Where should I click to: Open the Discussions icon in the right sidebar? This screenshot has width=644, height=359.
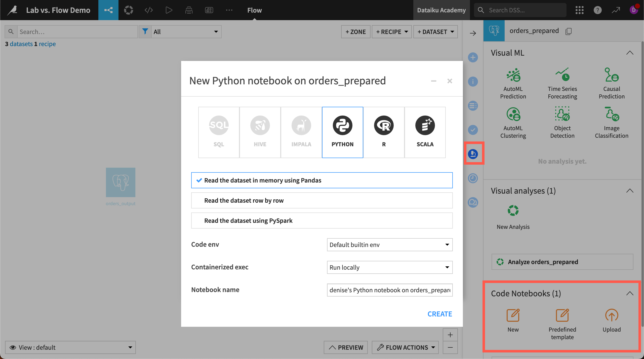point(473,202)
